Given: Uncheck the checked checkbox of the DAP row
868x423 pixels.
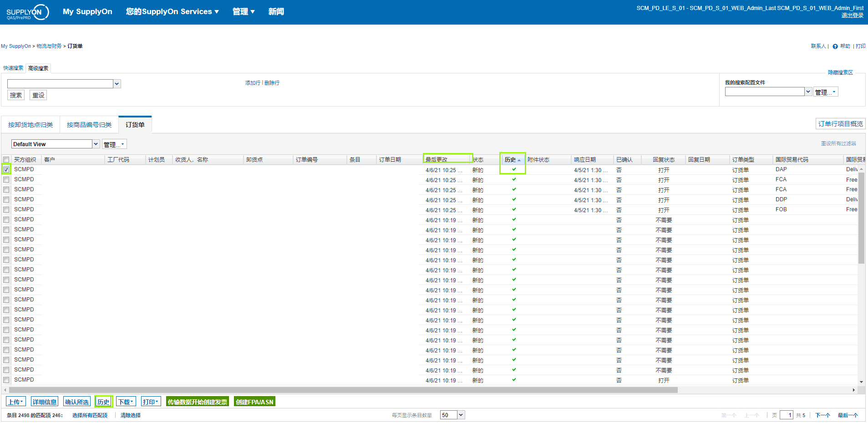Looking at the screenshot, I should point(6,169).
